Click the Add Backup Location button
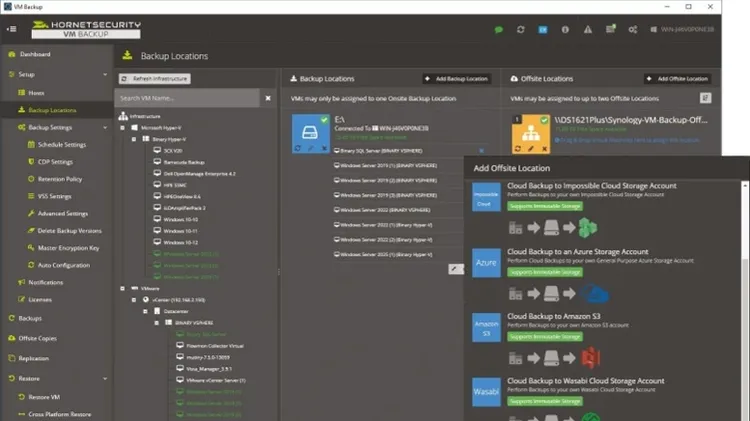 pos(456,78)
